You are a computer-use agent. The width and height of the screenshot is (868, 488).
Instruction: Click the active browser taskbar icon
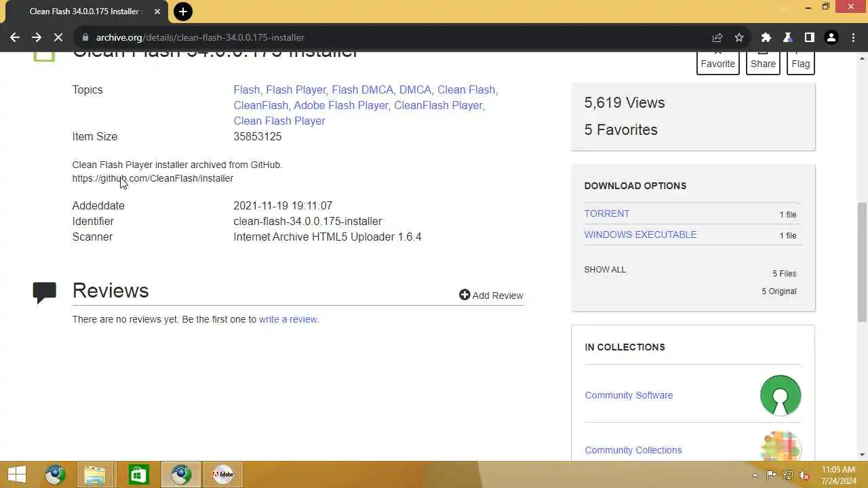(180, 474)
